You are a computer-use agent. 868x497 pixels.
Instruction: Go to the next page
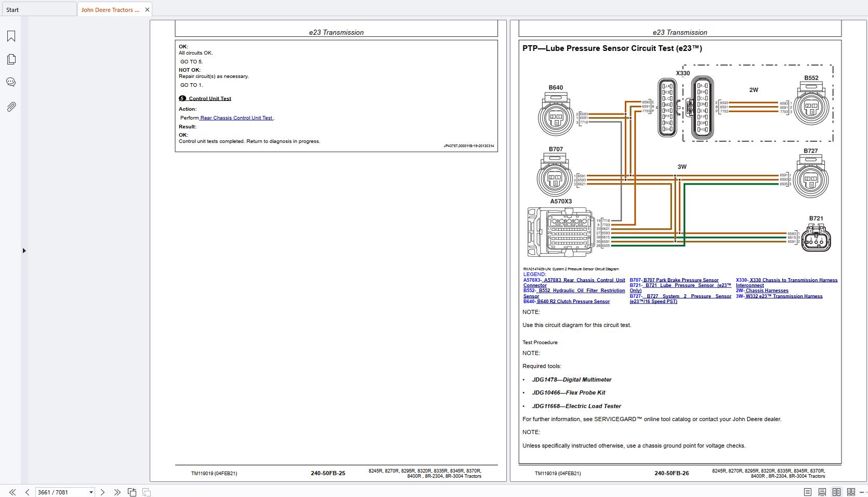coord(102,492)
